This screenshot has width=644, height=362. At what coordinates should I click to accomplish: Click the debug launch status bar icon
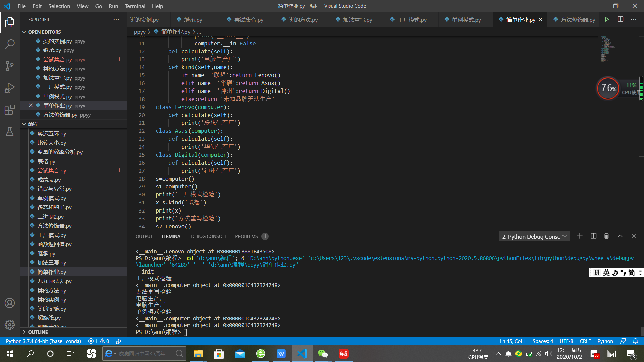[x=118, y=341]
